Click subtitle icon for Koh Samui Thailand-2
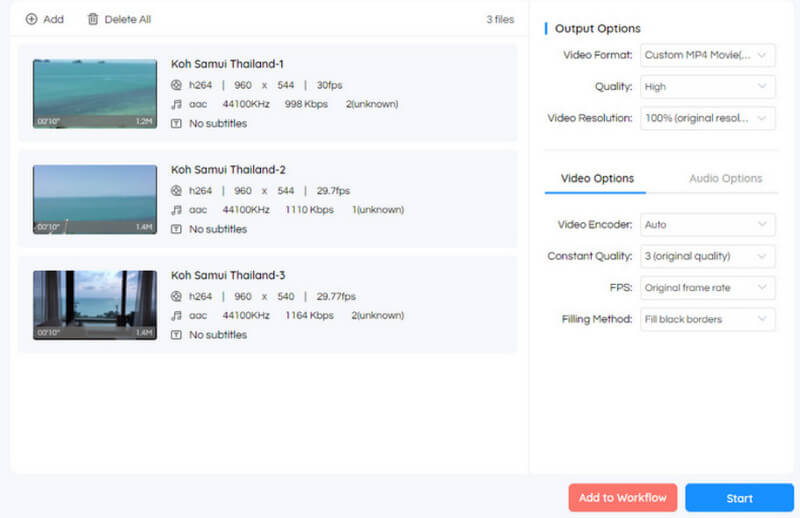The height and width of the screenshot is (518, 800). pos(177,229)
